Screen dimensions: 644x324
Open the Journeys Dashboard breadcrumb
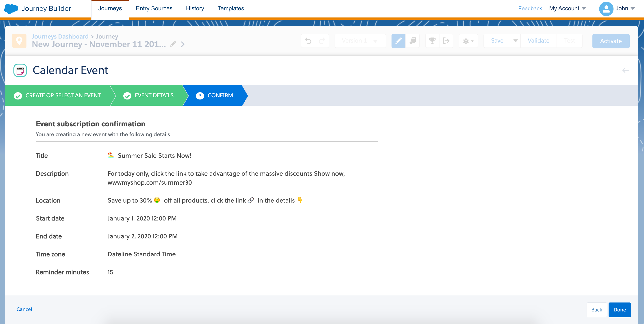tap(60, 37)
